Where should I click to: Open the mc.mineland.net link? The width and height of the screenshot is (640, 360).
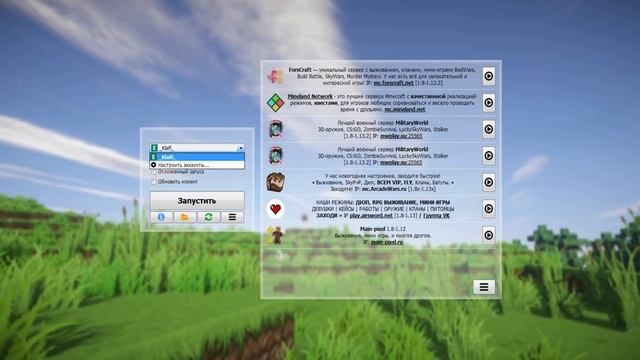pyautogui.click(x=404, y=109)
